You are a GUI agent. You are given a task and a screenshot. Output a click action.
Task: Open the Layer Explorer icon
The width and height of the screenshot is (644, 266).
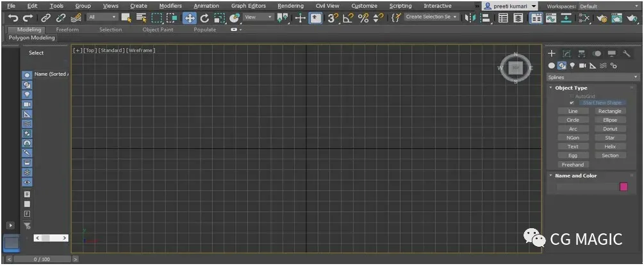click(x=519, y=18)
